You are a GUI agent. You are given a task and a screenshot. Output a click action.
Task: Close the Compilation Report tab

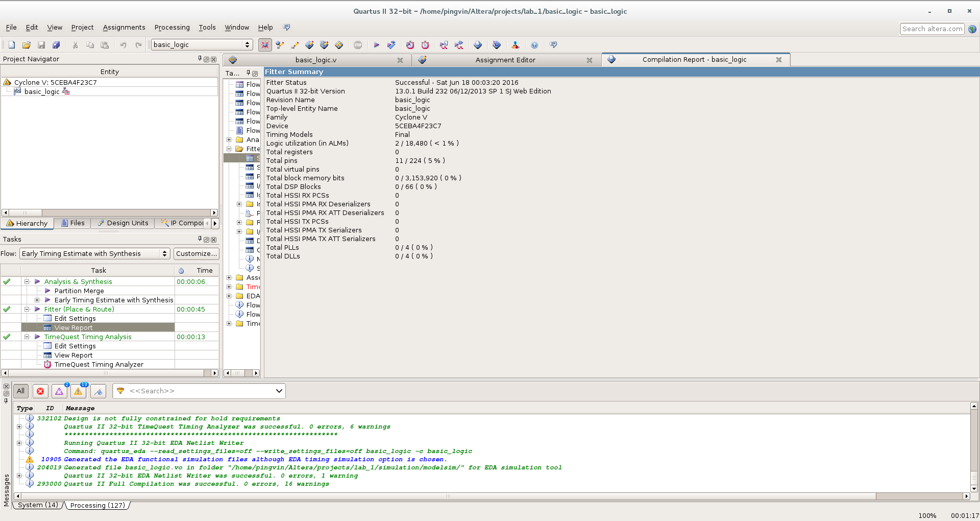pyautogui.click(x=779, y=60)
